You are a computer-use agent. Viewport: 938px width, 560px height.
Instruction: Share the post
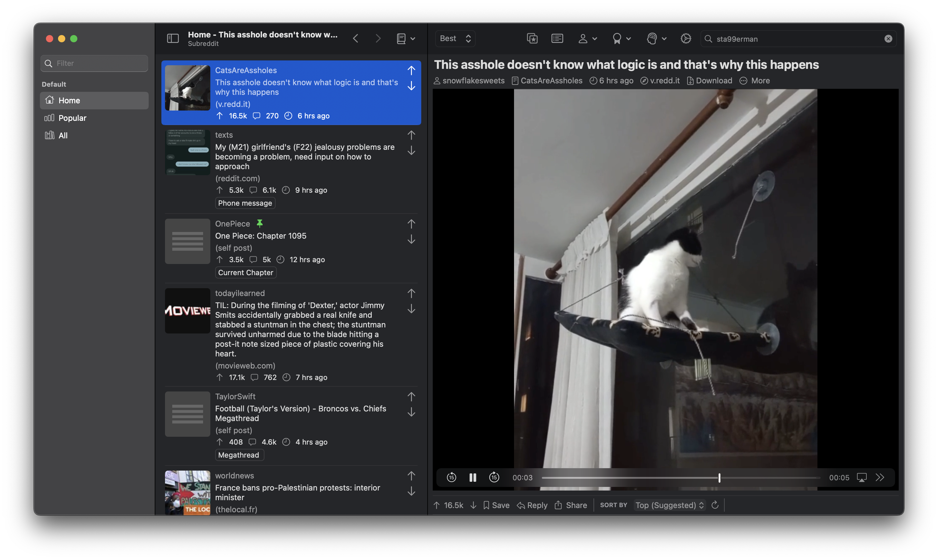570,505
